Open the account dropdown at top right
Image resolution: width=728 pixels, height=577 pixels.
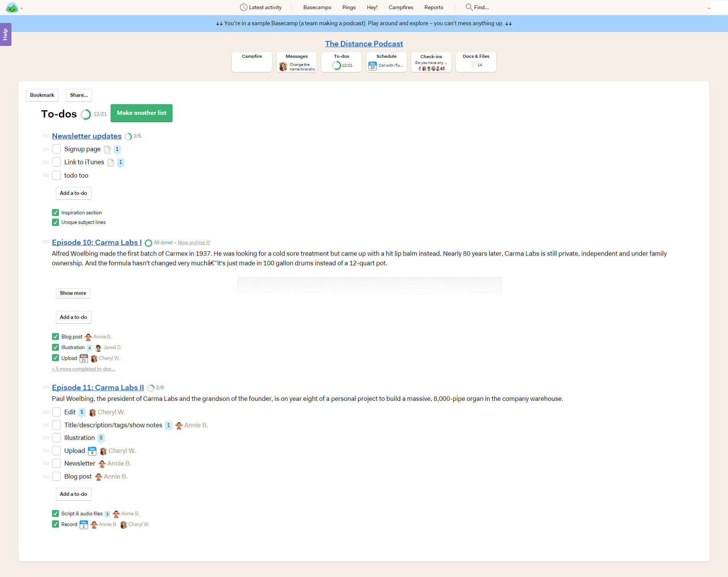click(709, 8)
